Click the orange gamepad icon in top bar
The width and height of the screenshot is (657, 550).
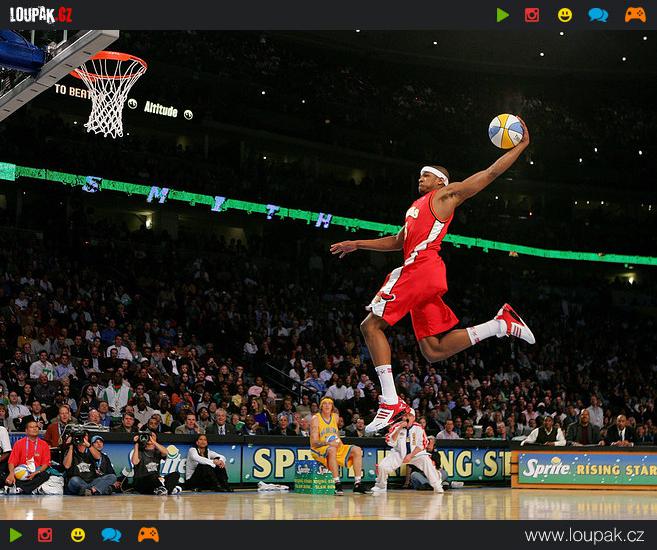(x=635, y=15)
